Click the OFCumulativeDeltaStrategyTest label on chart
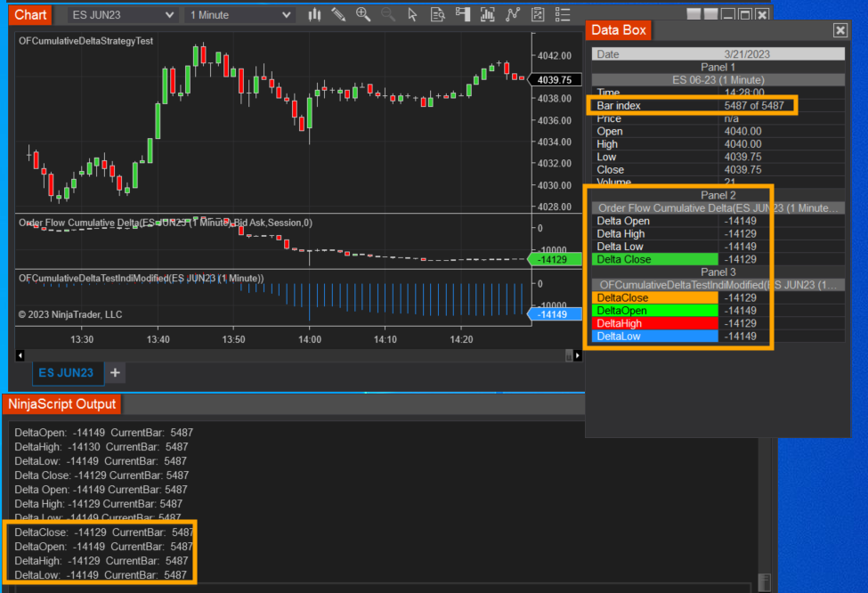The height and width of the screenshot is (593, 868). tap(85, 41)
